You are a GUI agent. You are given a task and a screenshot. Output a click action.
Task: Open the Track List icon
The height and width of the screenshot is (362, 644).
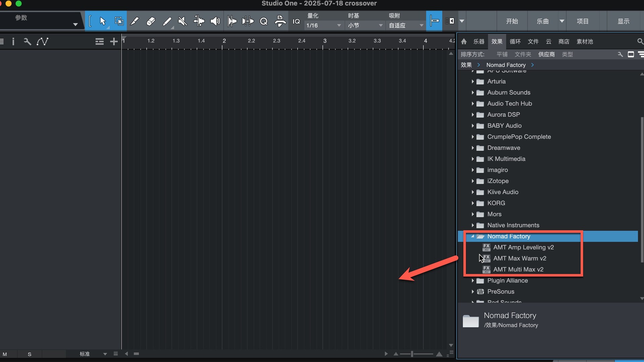coord(99,42)
